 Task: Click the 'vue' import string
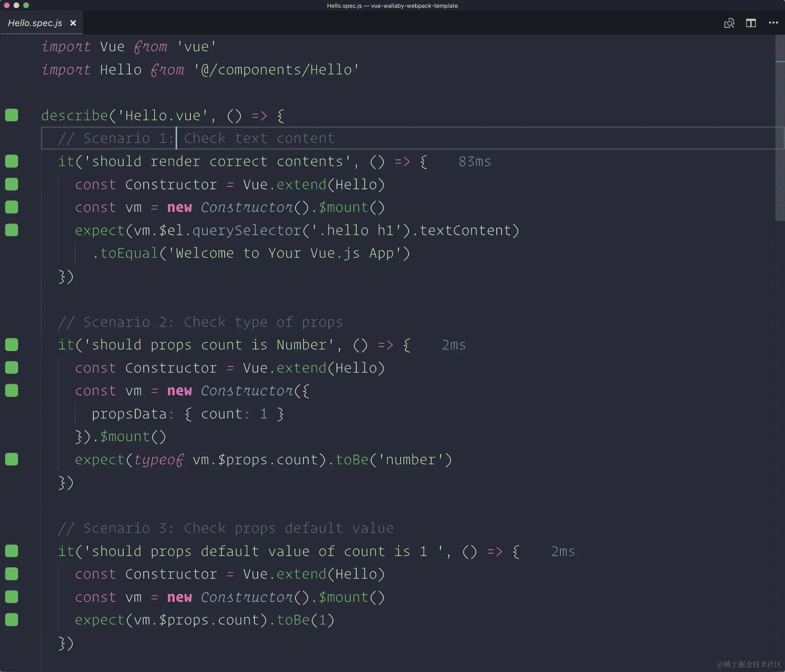(196, 47)
